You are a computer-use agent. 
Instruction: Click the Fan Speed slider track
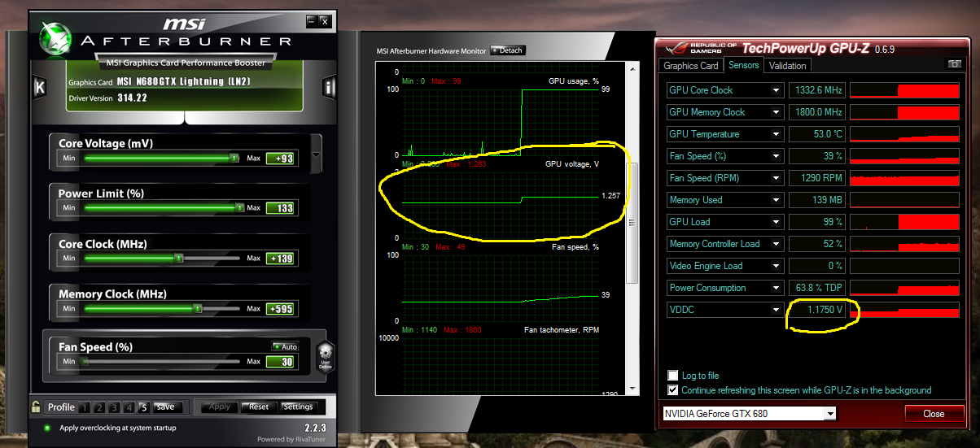[162, 362]
